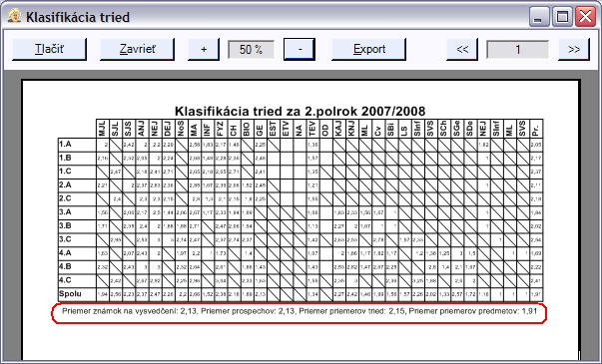The image size is (602, 364).
Task: Click the SJL column header
Action: click(x=116, y=129)
